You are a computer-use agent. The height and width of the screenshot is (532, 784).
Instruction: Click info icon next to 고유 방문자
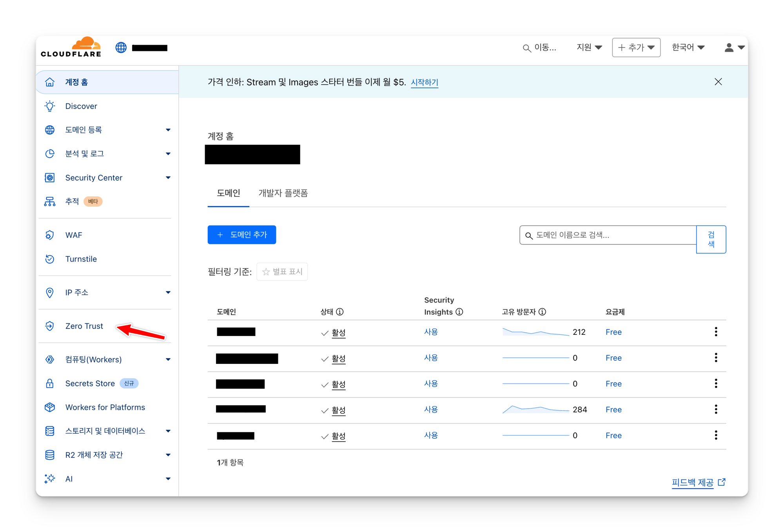point(542,312)
